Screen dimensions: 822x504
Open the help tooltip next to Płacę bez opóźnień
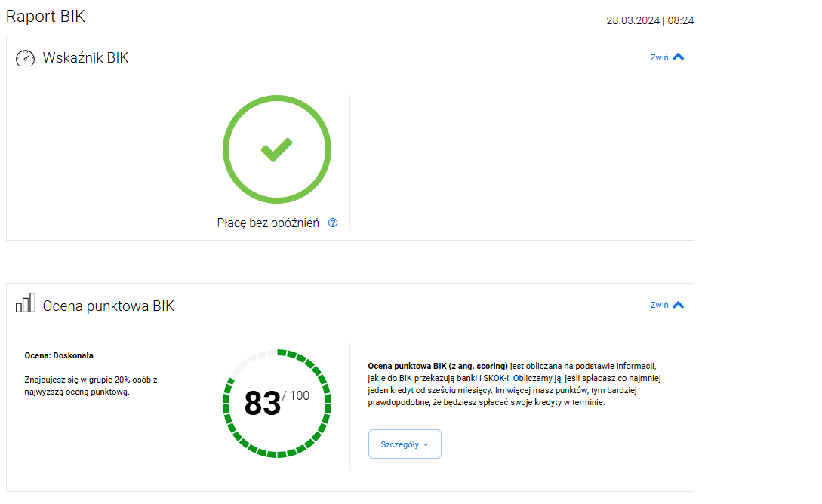click(333, 223)
